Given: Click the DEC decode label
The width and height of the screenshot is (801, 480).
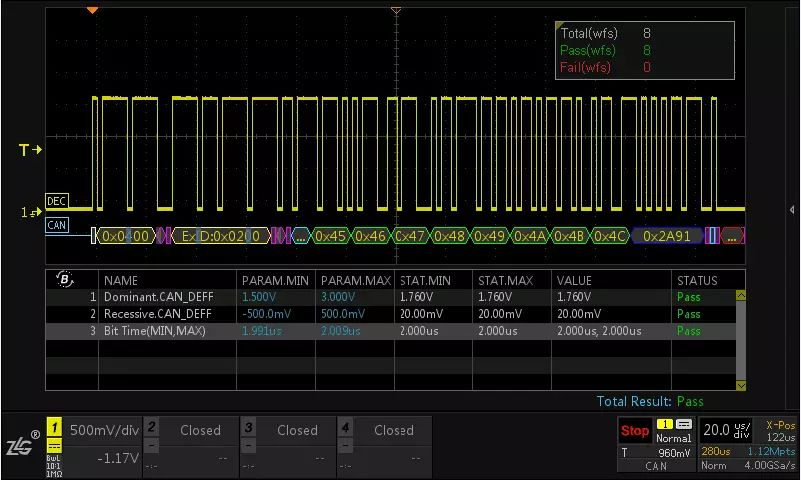Looking at the screenshot, I should point(56,201).
